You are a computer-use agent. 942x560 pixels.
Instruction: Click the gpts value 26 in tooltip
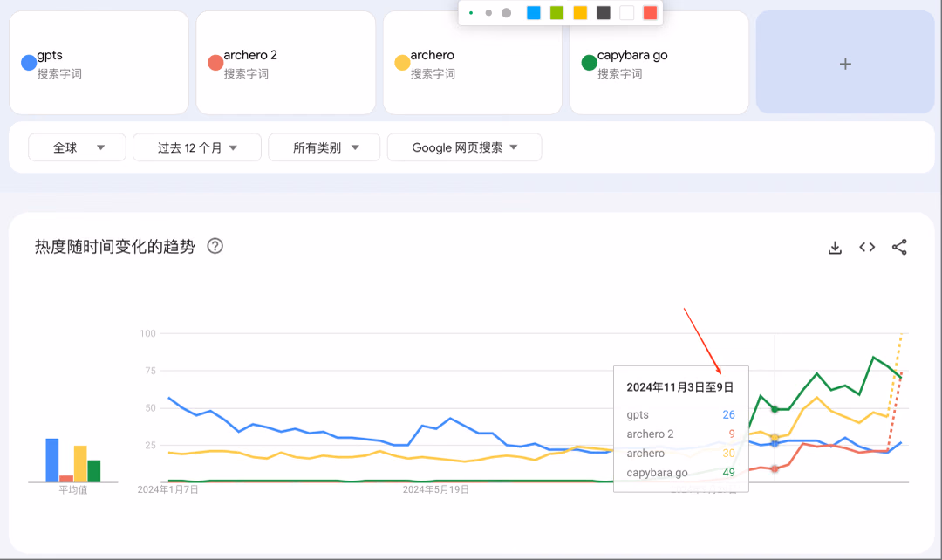(x=728, y=414)
